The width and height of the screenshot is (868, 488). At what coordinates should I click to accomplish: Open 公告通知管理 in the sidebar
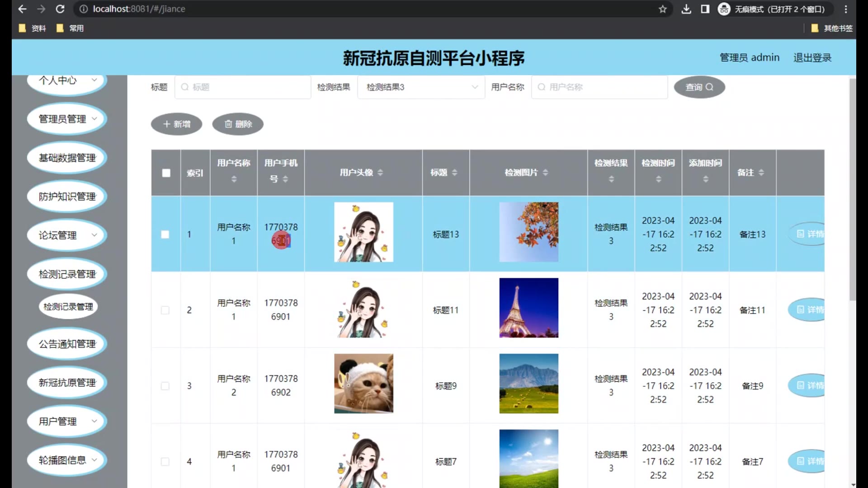coord(67,344)
